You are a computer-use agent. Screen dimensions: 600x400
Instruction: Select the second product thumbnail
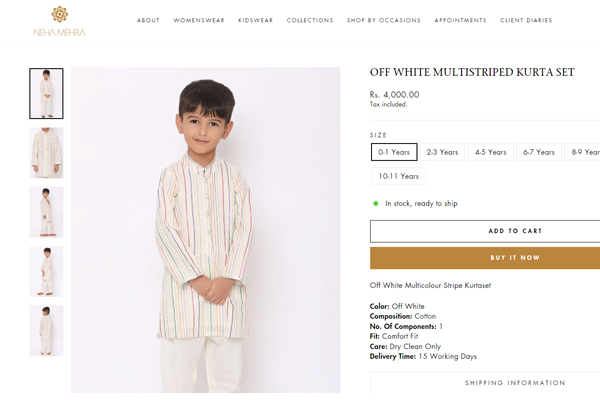click(x=46, y=152)
